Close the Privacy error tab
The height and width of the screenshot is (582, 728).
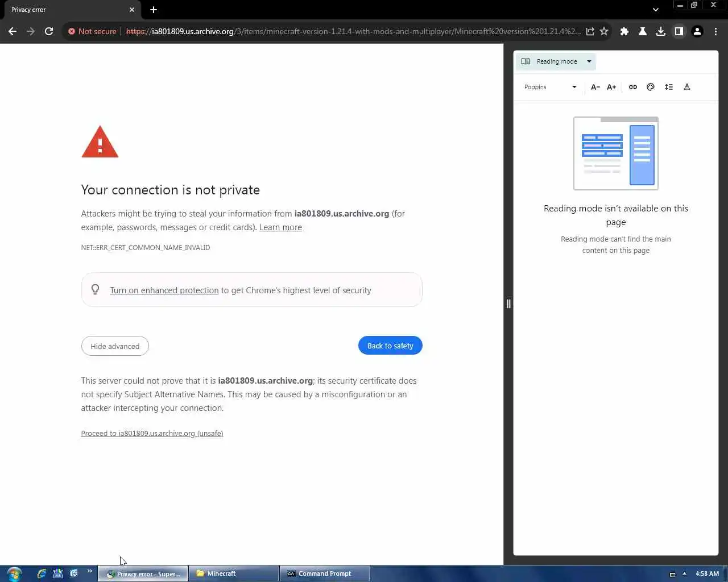point(132,10)
